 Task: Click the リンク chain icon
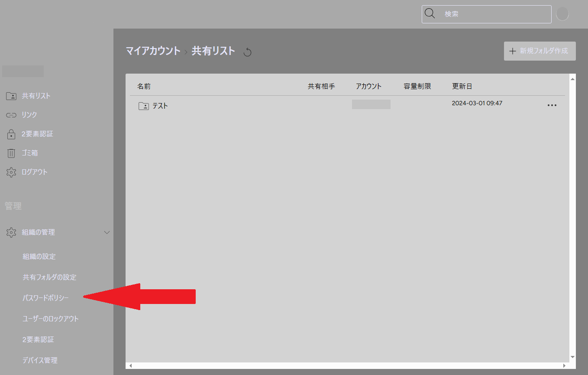point(11,115)
